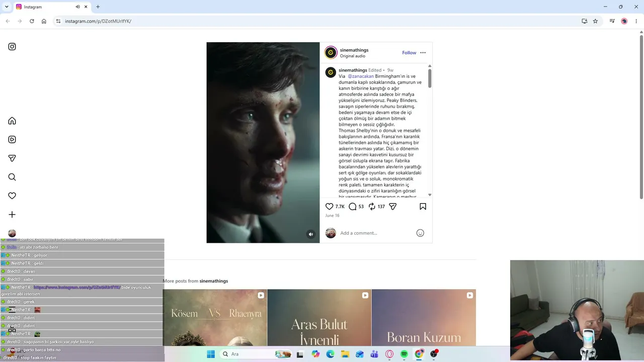View the 7.7K likes count
This screenshot has width=644, height=362.
click(x=340, y=207)
